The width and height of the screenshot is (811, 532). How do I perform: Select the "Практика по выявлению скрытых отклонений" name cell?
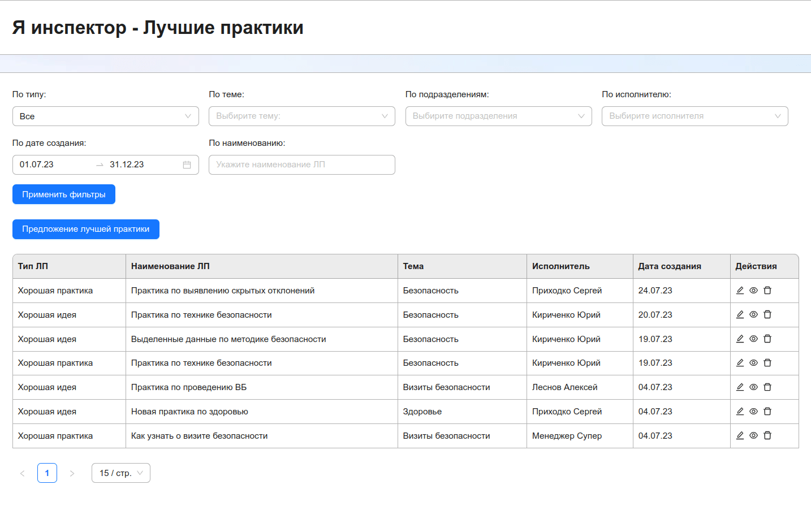click(x=262, y=291)
